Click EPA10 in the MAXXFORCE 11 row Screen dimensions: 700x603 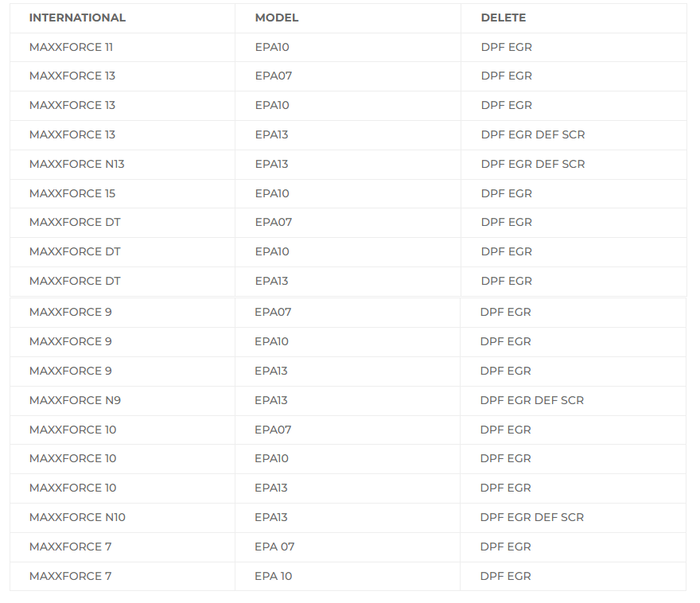pyautogui.click(x=272, y=47)
